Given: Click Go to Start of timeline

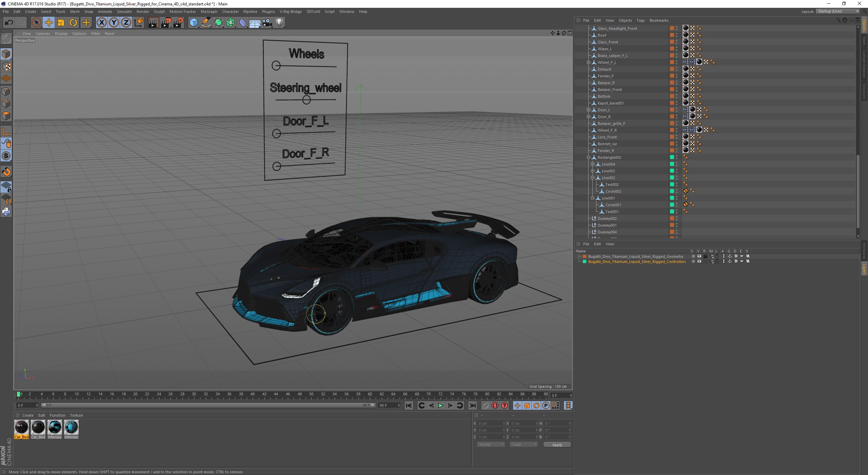Looking at the screenshot, I should pyautogui.click(x=409, y=405).
